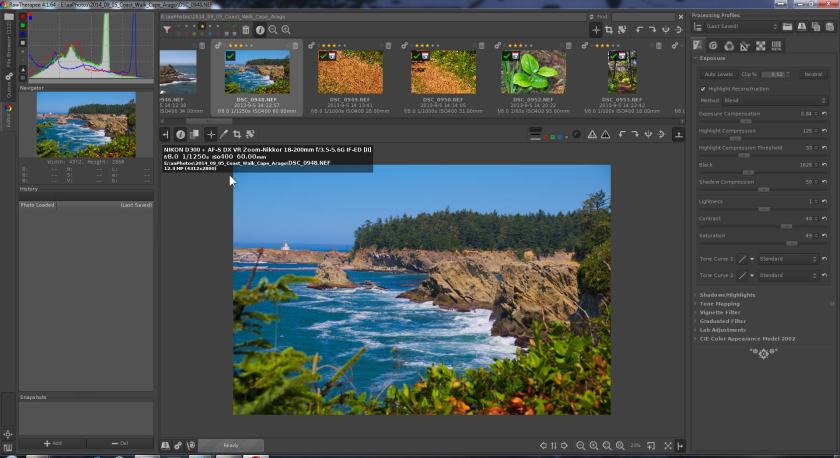Click the Neutral button
The width and height of the screenshot is (840, 458).
pyautogui.click(x=812, y=74)
